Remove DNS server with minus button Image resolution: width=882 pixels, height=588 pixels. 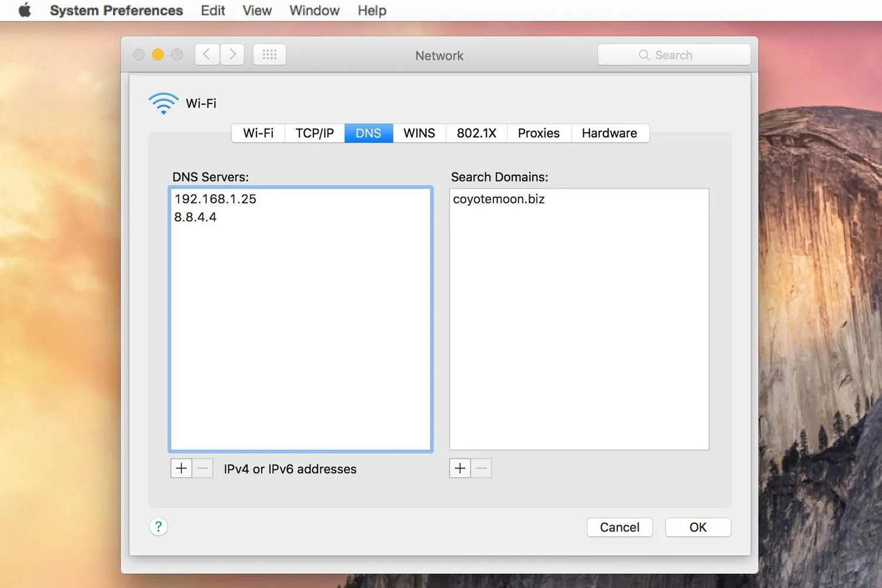pyautogui.click(x=203, y=469)
